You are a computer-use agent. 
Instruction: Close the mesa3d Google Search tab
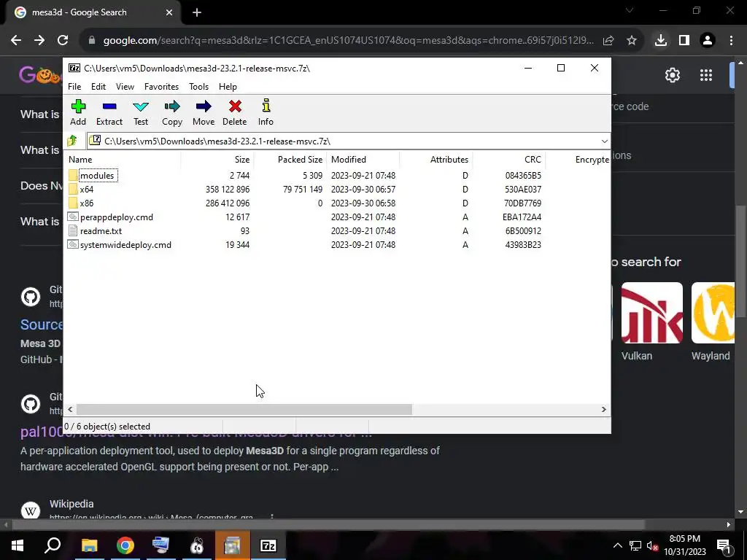coord(169,12)
